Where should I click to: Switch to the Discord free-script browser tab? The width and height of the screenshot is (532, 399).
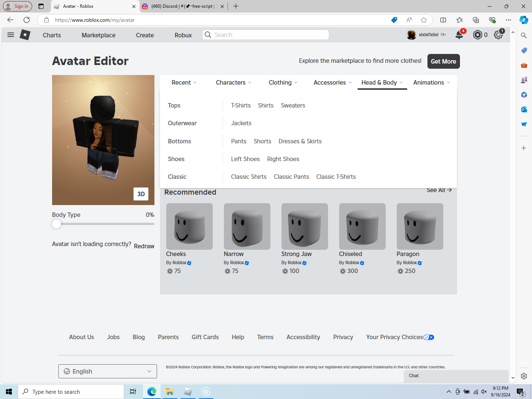[183, 6]
